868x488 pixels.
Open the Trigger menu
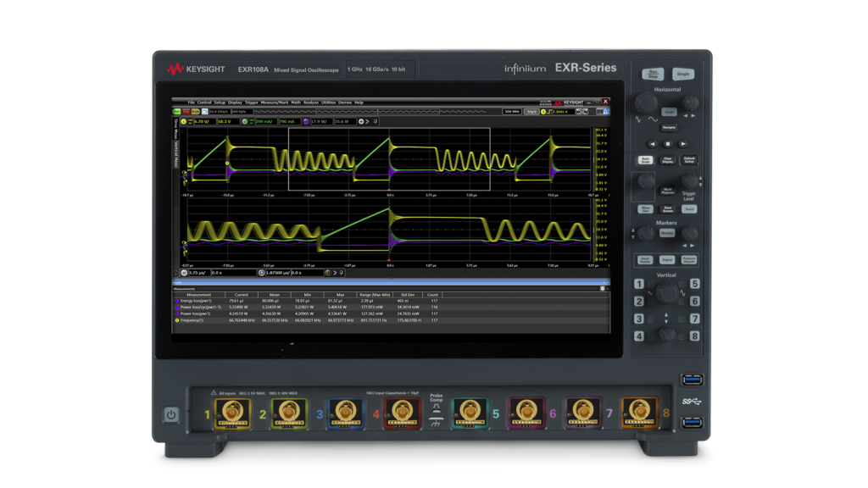point(252,103)
